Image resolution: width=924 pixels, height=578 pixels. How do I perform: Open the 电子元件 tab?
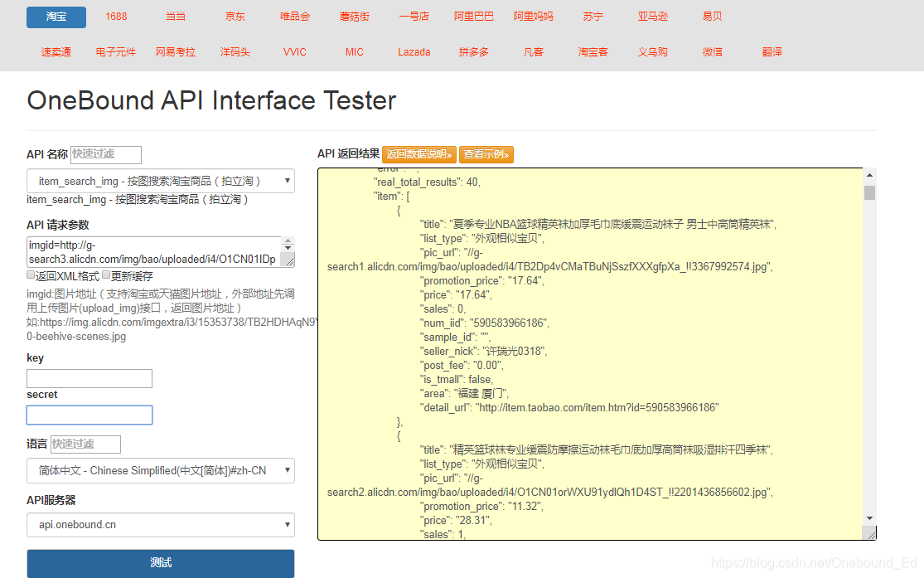pos(116,52)
